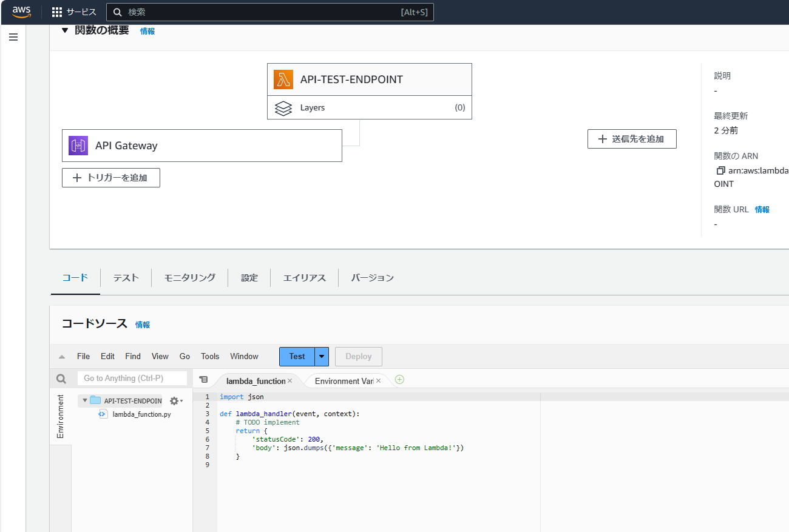The width and height of the screenshot is (789, 532).
Task: Open the Find menu
Action: [133, 356]
